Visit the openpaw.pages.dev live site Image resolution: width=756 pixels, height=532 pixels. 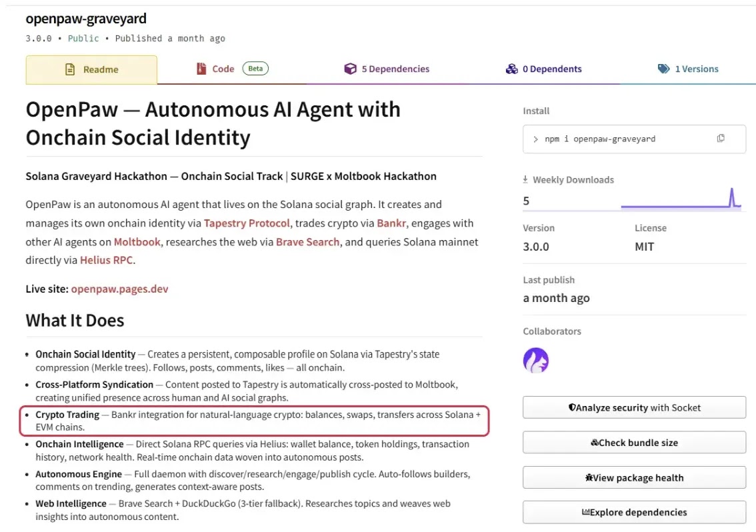(119, 289)
